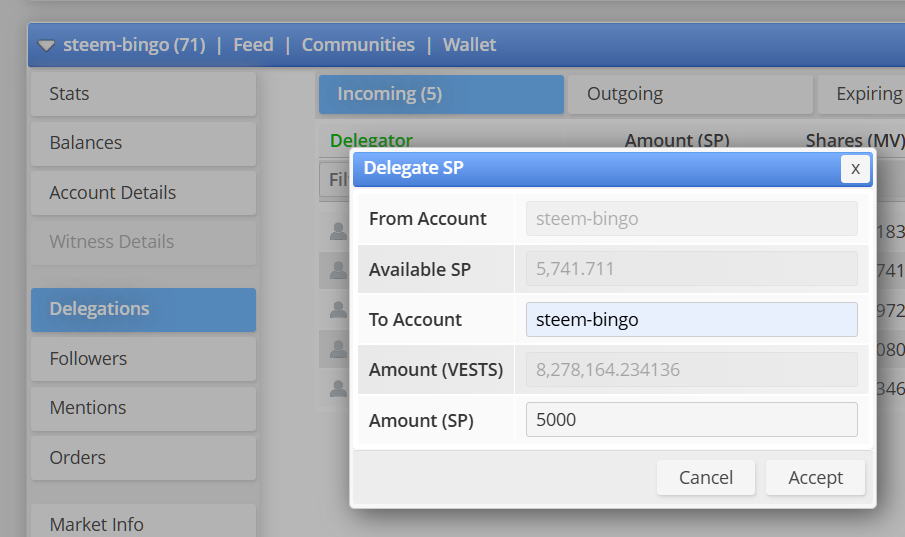905x537 pixels.
Task: View Account Details in the sidebar
Action: tap(143, 193)
